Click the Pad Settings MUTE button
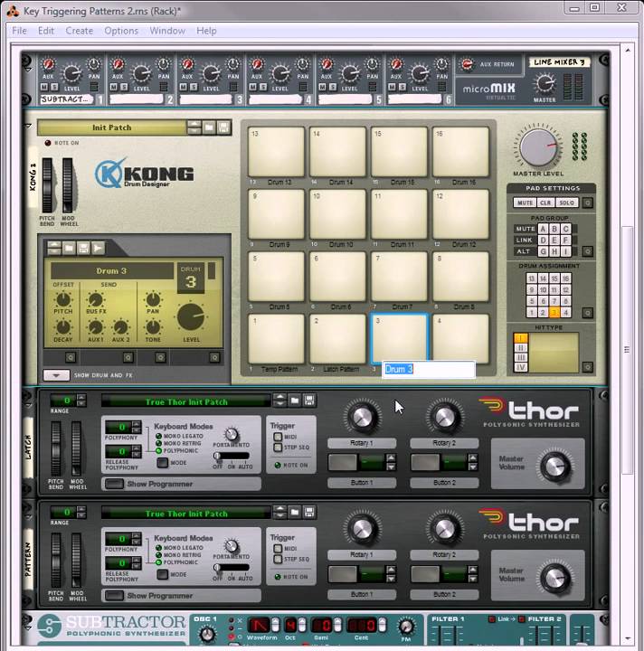This screenshot has width=644, height=651. coord(525,203)
